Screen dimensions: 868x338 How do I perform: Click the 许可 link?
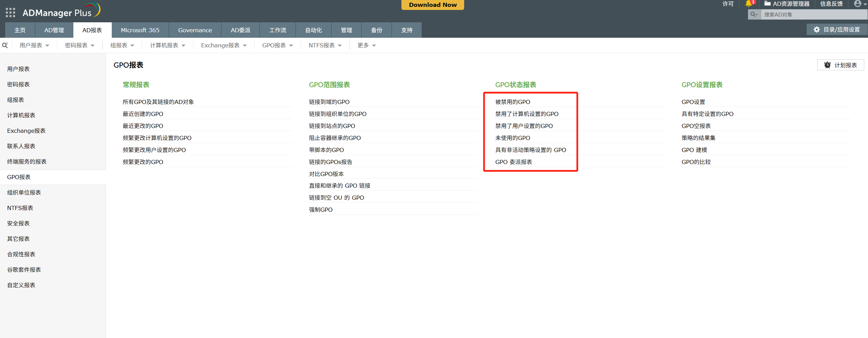(x=728, y=4)
